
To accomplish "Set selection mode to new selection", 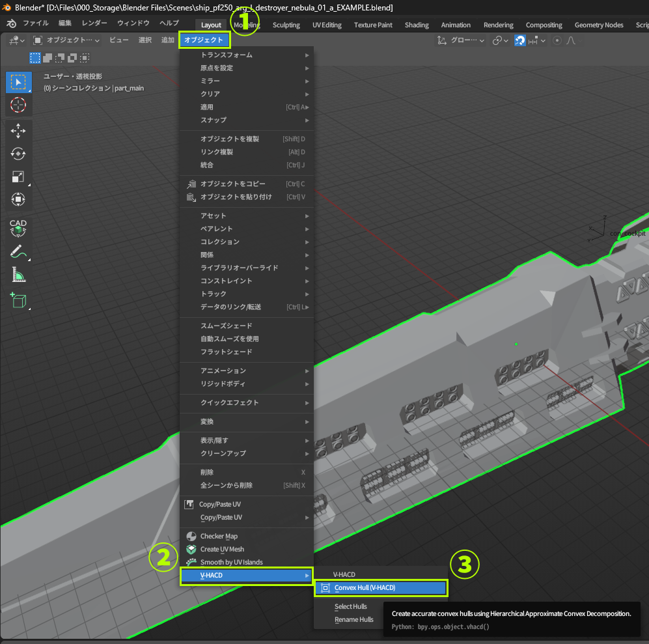I will pos(35,57).
